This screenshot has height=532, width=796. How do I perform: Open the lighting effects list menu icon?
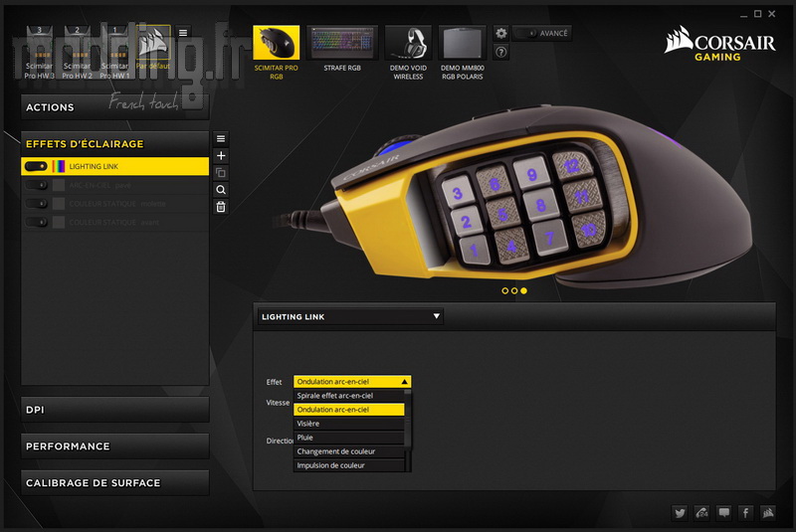point(221,138)
